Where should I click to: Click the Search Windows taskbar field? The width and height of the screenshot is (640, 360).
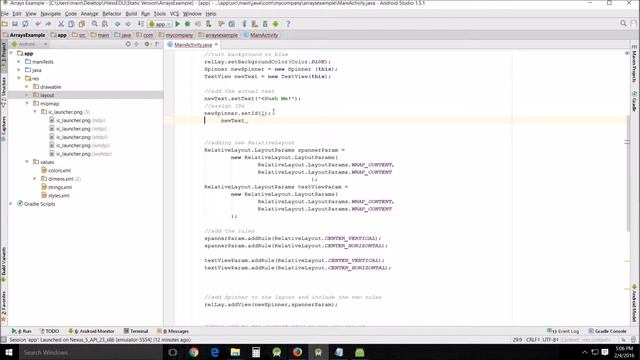90,352
